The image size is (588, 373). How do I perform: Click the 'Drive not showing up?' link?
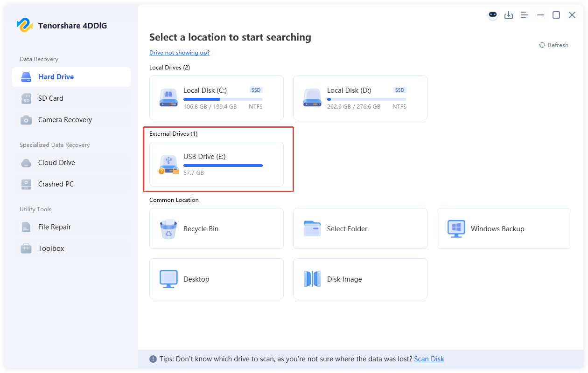click(x=179, y=52)
